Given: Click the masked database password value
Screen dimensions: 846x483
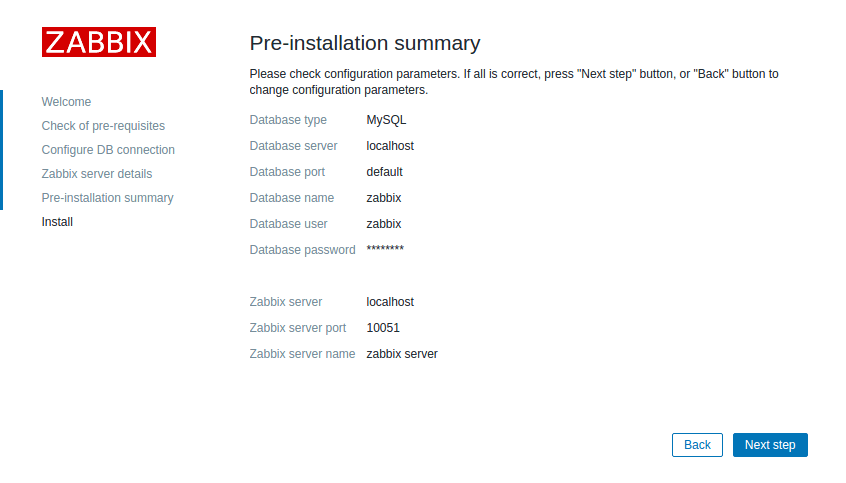Looking at the screenshot, I should 385,250.
